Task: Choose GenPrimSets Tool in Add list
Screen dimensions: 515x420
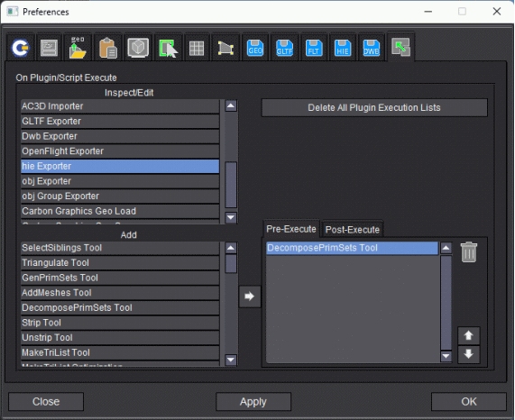Action: [x=120, y=278]
